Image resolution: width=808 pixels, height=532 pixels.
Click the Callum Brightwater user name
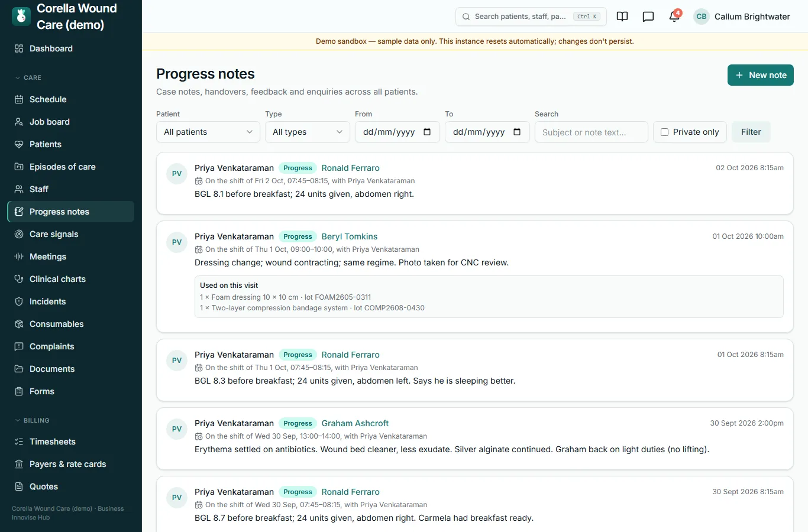[752, 17]
